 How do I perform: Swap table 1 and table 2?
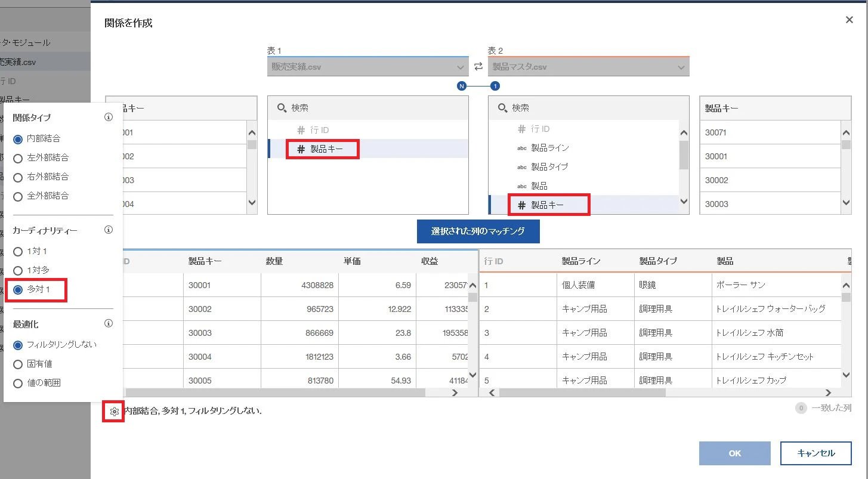[x=478, y=67]
